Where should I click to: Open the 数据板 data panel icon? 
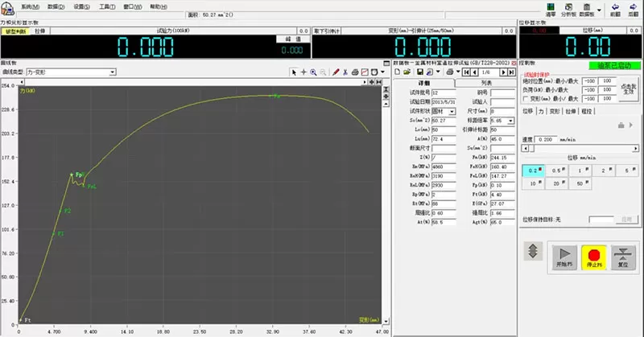coord(587,10)
